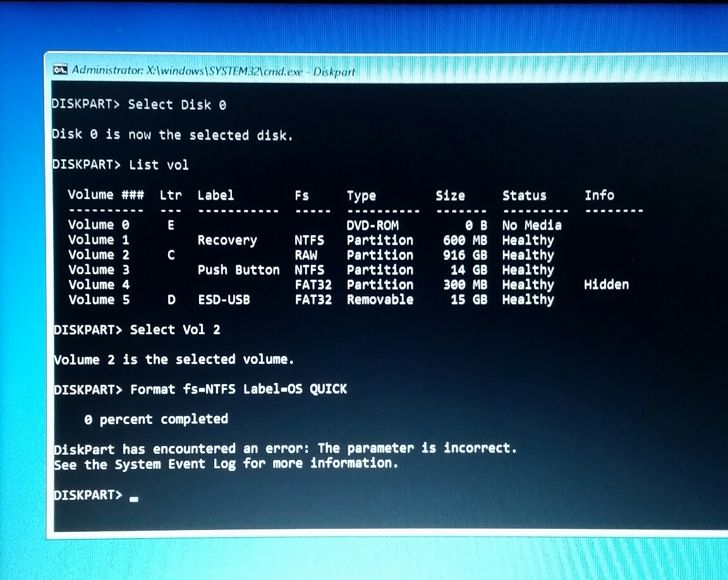Click the cmd icon in the title bar
This screenshot has height=580, width=728.
coord(60,69)
